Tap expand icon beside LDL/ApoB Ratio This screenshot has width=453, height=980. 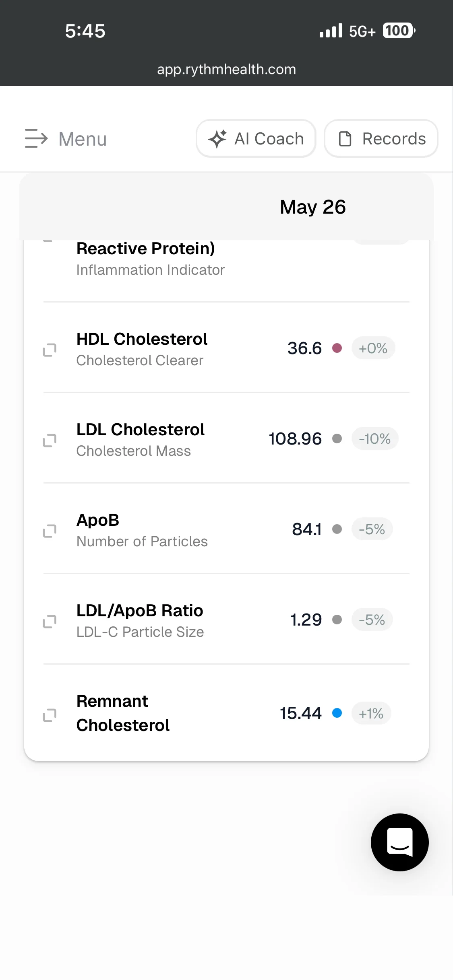(50, 622)
